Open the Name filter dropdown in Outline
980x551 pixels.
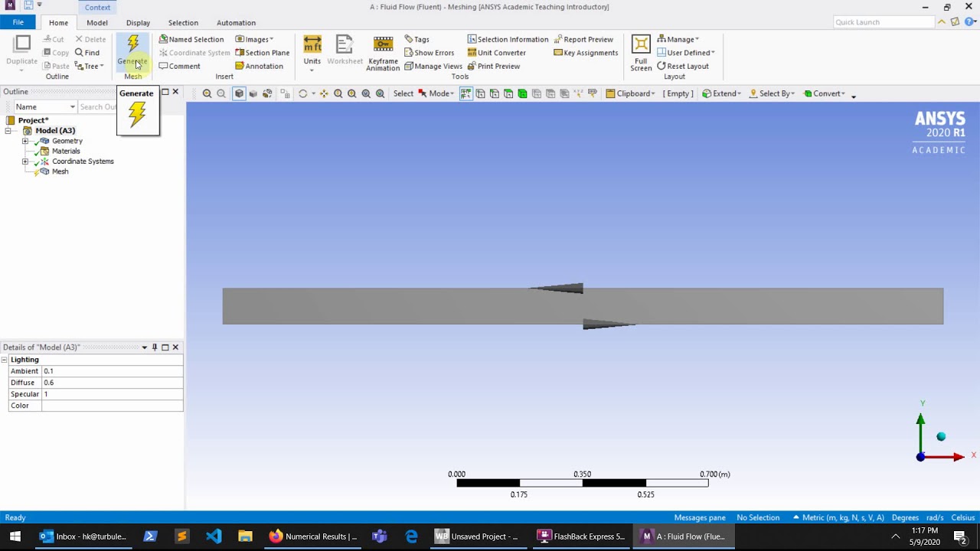[x=46, y=107]
